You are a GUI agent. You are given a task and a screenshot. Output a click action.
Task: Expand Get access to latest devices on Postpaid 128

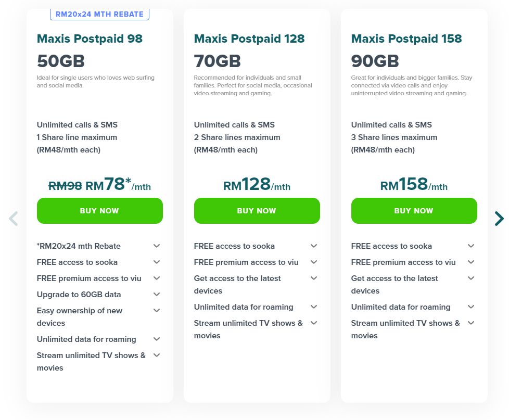click(314, 278)
